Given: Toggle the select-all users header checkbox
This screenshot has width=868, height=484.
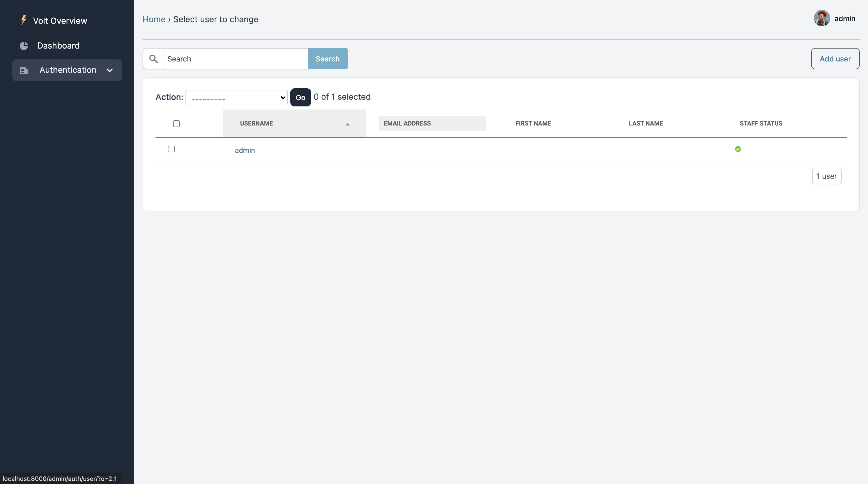Looking at the screenshot, I should (x=176, y=124).
